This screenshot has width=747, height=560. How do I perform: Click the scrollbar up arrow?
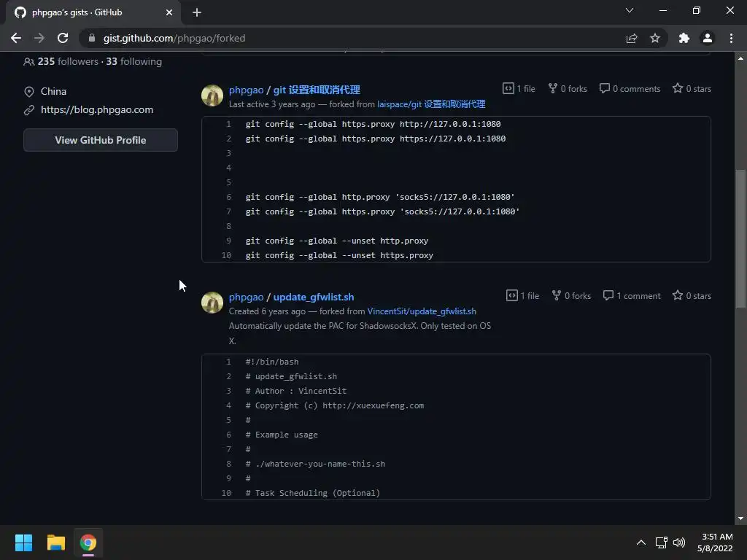740,58
